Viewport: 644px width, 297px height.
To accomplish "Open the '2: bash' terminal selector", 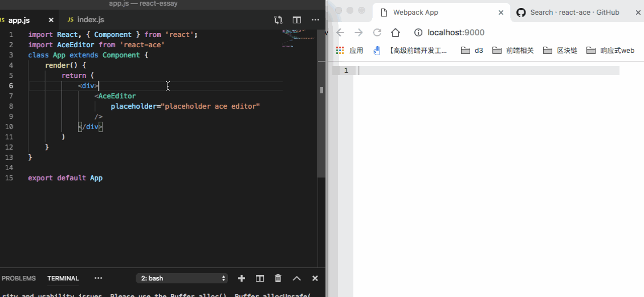I will pos(182,278).
